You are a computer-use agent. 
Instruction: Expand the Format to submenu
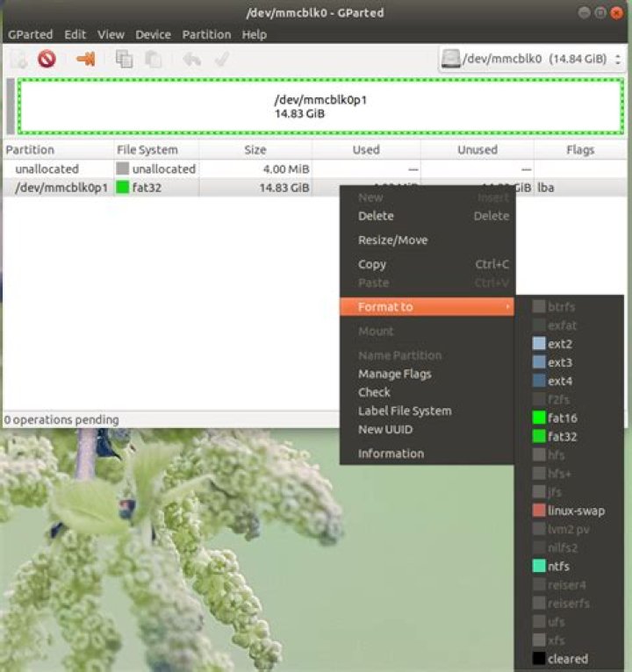tap(427, 307)
